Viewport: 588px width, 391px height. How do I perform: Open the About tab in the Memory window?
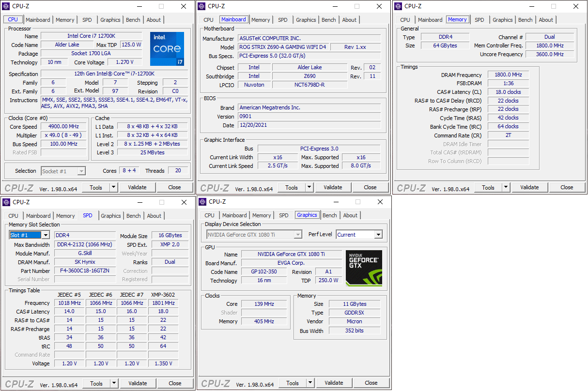coord(546,19)
